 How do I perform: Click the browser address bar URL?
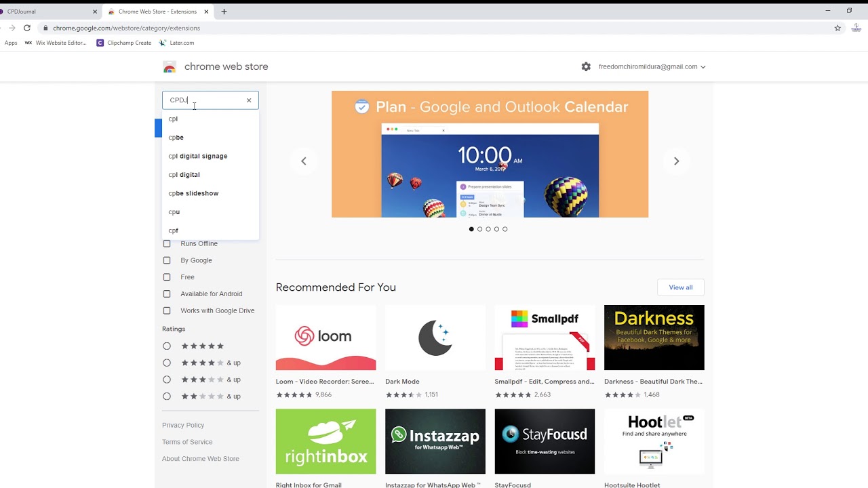tap(126, 28)
